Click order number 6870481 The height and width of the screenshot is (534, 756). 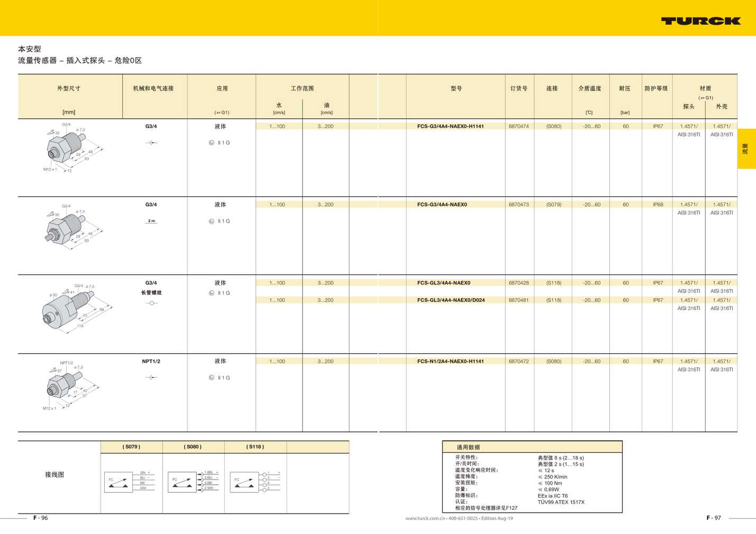pos(518,300)
